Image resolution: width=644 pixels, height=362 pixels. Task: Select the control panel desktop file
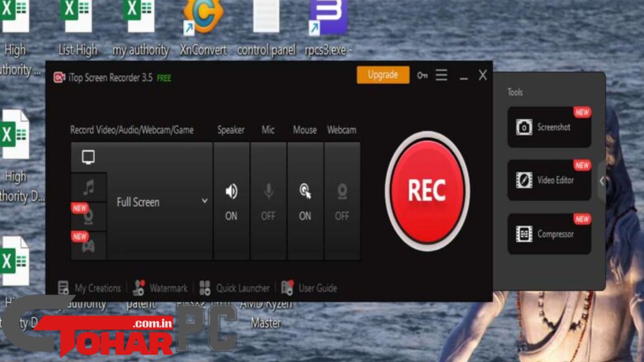[x=266, y=29]
